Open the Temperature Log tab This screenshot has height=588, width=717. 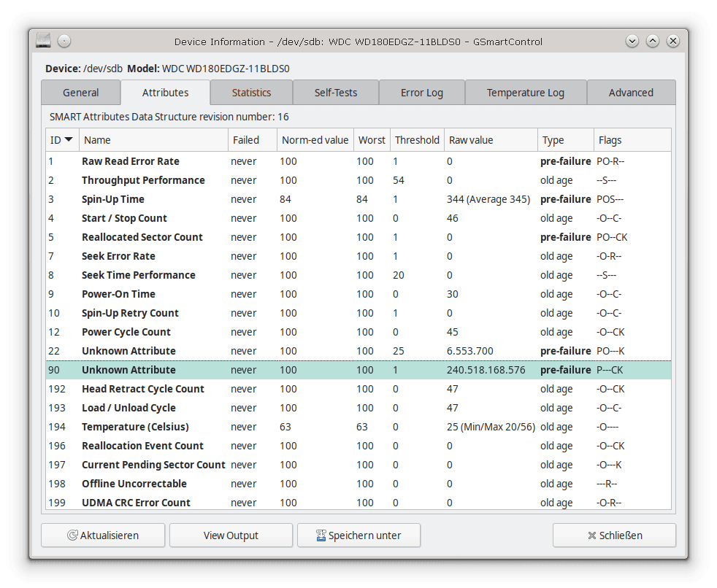click(526, 93)
